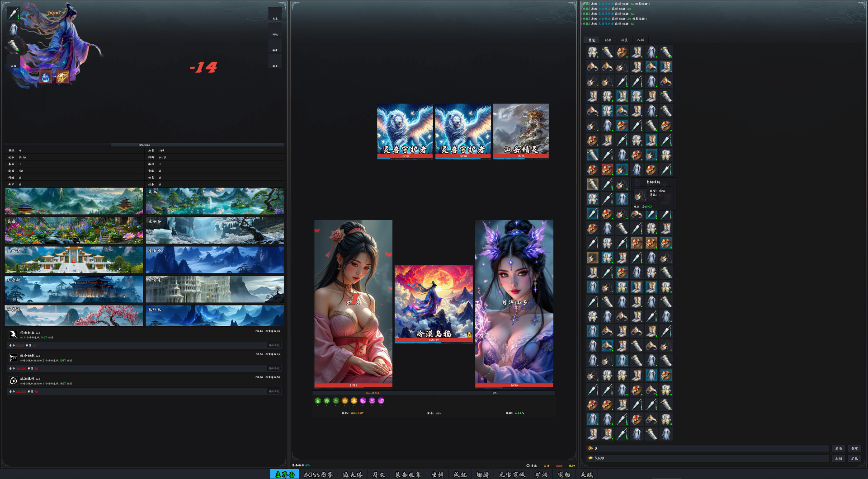Click the 致命切割 skill icon
This screenshot has height=479, width=868.
click(14, 357)
